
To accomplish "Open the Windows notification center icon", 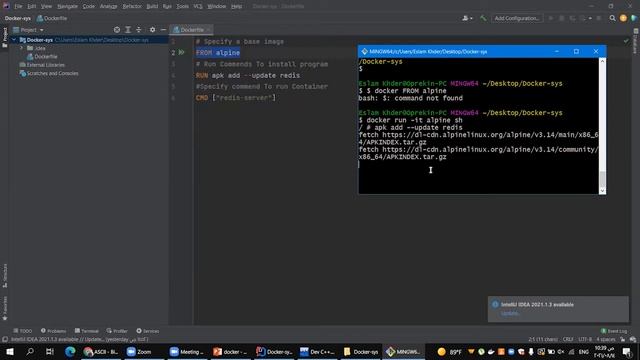I will (627, 351).
